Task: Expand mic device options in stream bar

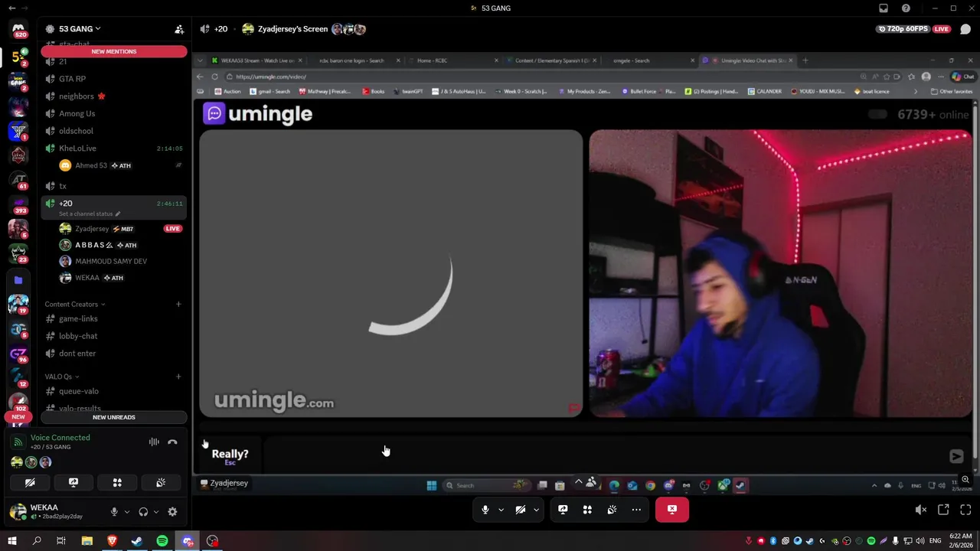Action: coord(501,510)
